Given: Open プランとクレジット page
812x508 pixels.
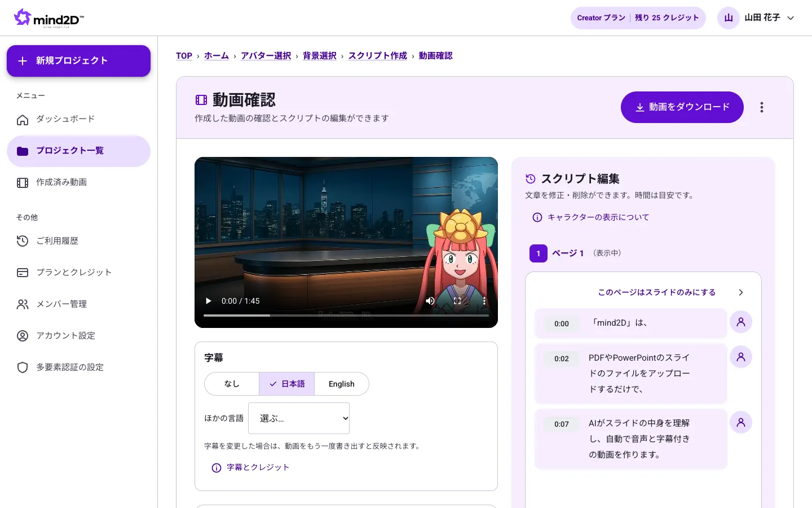Looking at the screenshot, I should coord(78,273).
